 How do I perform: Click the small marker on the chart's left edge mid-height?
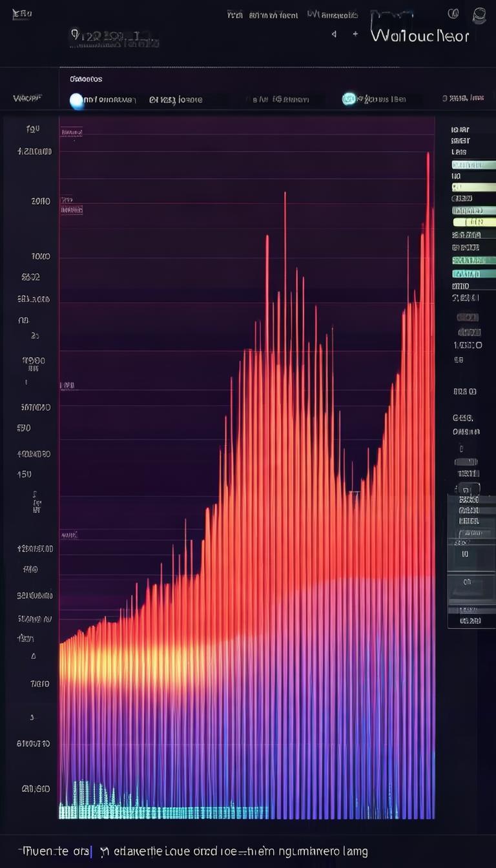click(x=68, y=386)
